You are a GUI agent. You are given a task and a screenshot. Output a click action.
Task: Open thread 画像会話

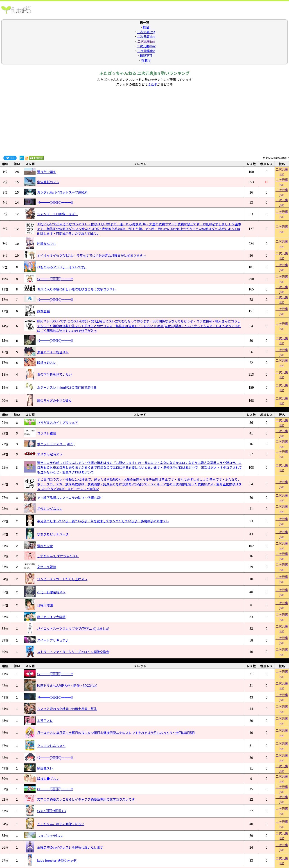pos(43,311)
